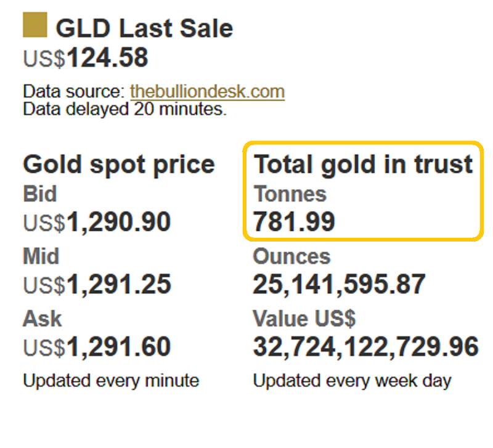The image size is (493, 448).
Task: Click the Mid label
Action: tap(41, 256)
